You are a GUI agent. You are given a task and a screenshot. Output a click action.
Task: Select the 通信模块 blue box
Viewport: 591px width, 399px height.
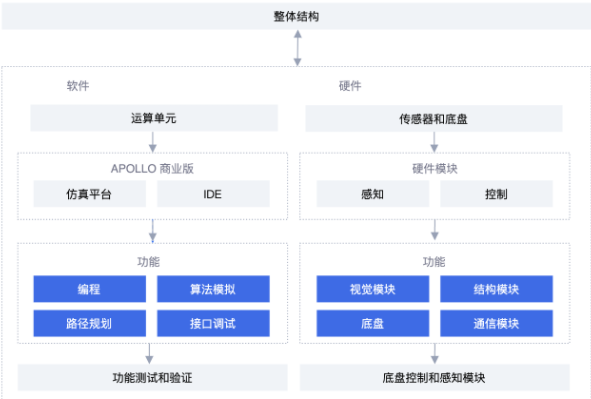[x=496, y=323]
